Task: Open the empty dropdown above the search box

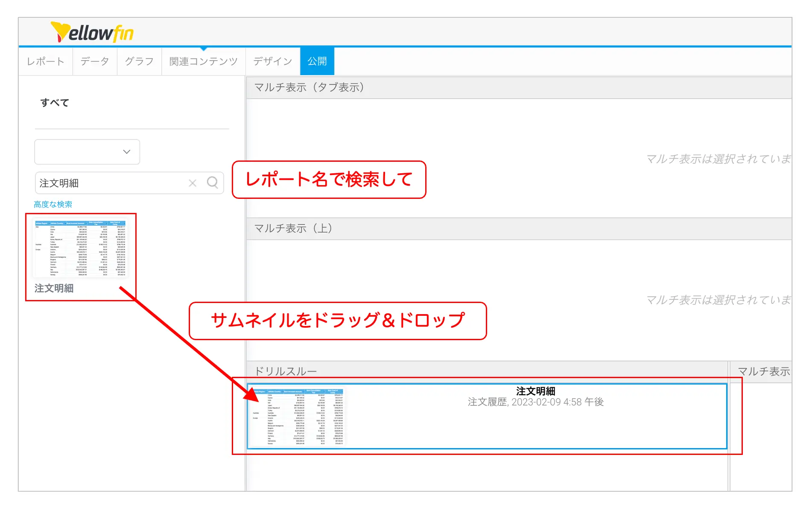Action: point(87,152)
